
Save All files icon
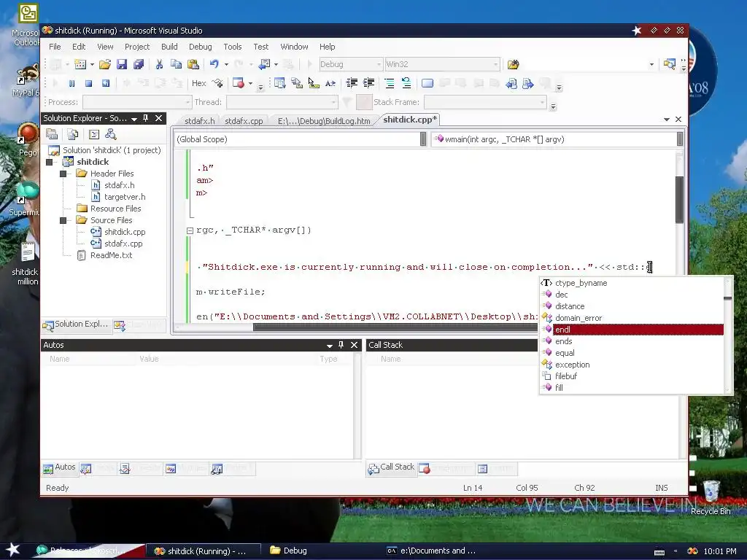139,64
